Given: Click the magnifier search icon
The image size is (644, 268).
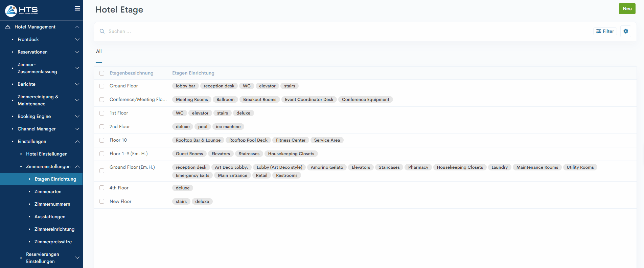Looking at the screenshot, I should pos(102,31).
